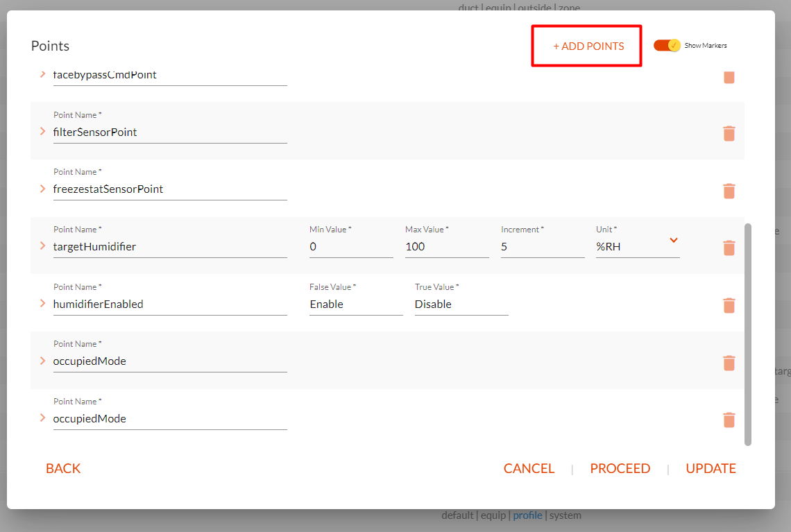Click the profile link behind the dialog
Viewport: 791px width, 532px height.
527,515
